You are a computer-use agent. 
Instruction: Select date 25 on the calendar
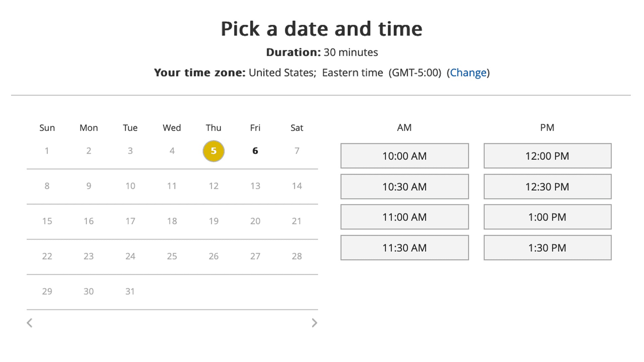pos(172,256)
